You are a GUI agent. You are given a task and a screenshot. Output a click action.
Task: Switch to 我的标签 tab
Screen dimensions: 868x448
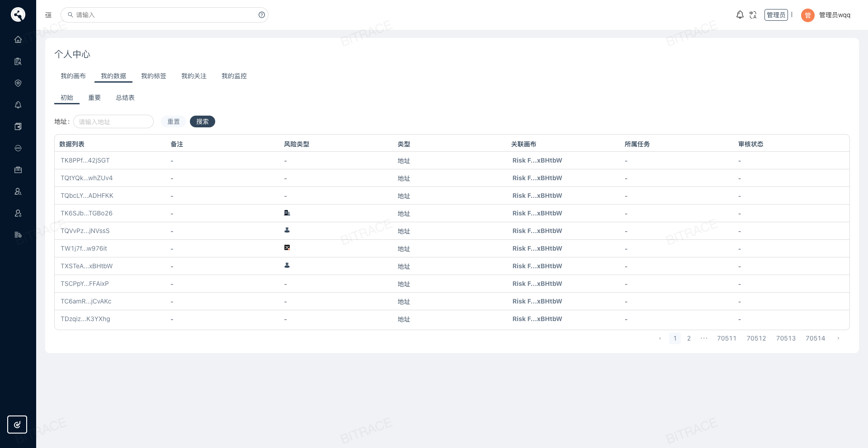tap(154, 76)
